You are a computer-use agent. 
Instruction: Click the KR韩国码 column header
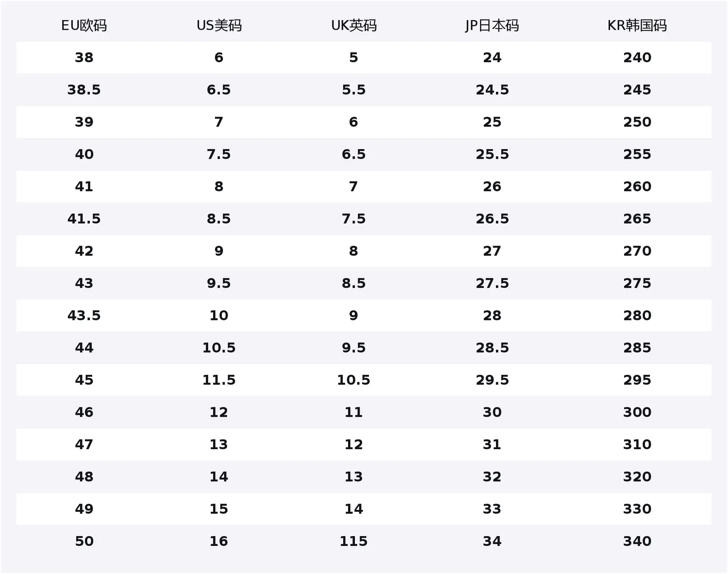point(637,25)
